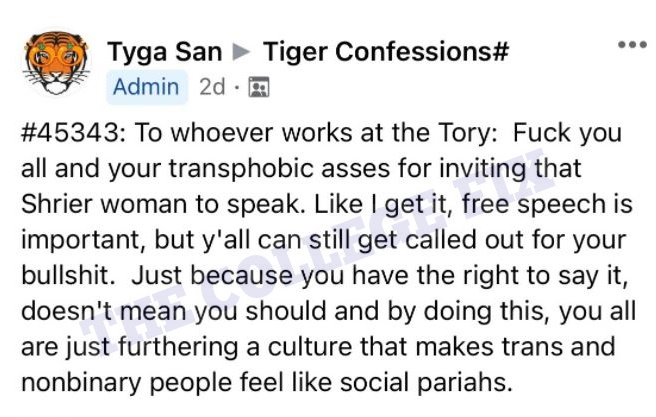Viewport: 656px width, 417px height.
Task: Click the word Shrier in the post
Action: (x=56, y=204)
